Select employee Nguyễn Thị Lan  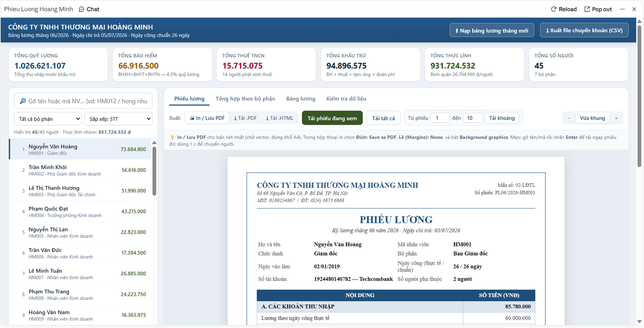[80, 232]
